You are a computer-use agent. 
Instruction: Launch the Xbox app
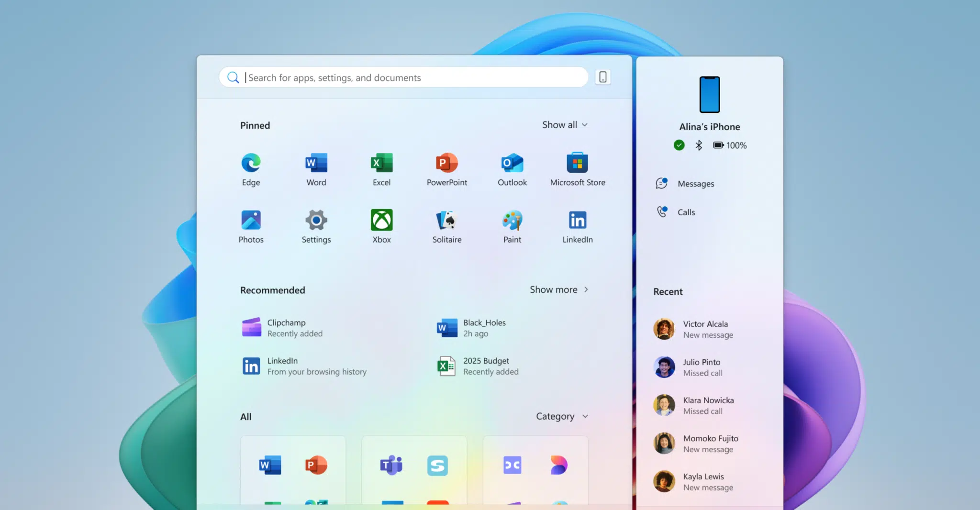pyautogui.click(x=381, y=226)
